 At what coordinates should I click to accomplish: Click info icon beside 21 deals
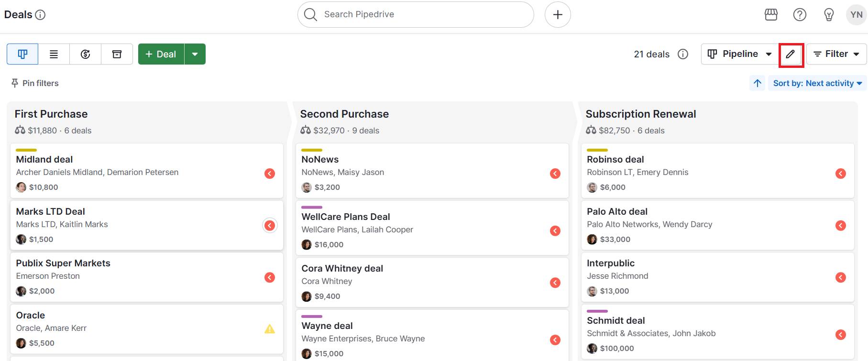click(683, 54)
